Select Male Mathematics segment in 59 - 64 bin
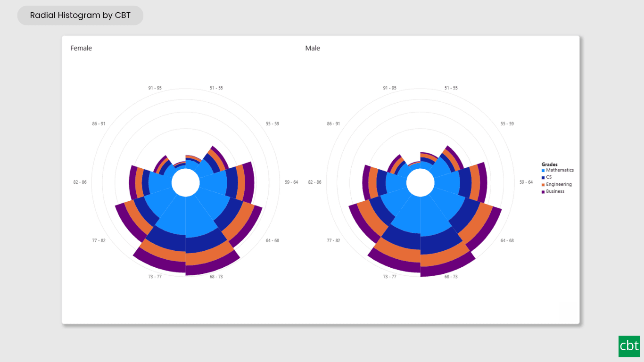This screenshot has height=362, width=644. tap(447, 183)
